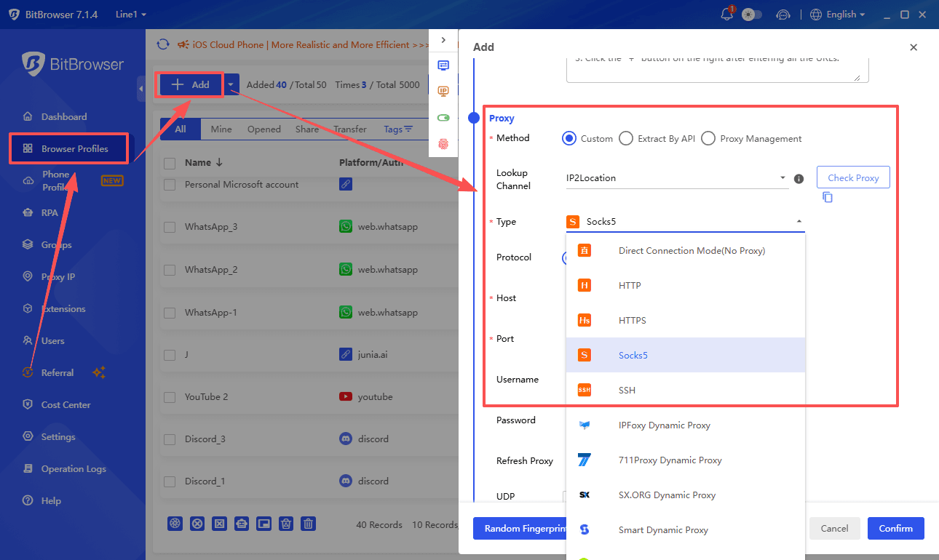
Task: Click the green toggle shortcut icon
Action: pyautogui.click(x=443, y=117)
